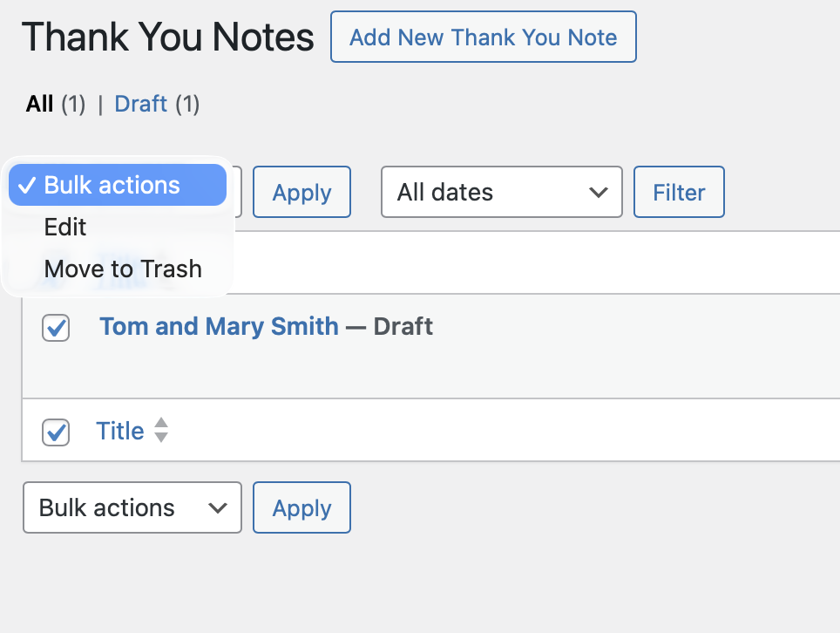This screenshot has width=840, height=633.
Task: Sort notes via the Title column link
Action: tap(119, 431)
